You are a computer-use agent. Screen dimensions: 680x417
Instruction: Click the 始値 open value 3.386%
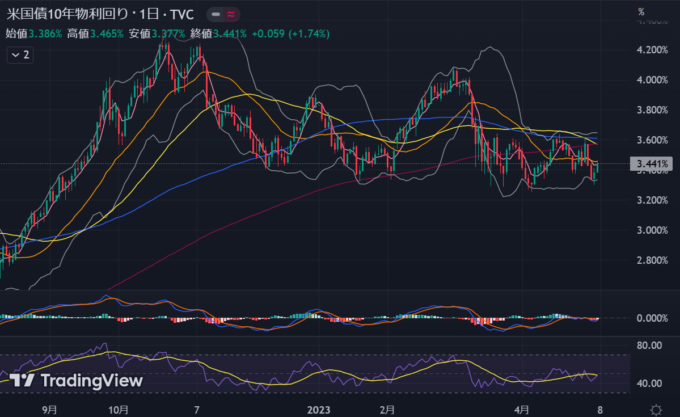pyautogui.click(x=46, y=33)
